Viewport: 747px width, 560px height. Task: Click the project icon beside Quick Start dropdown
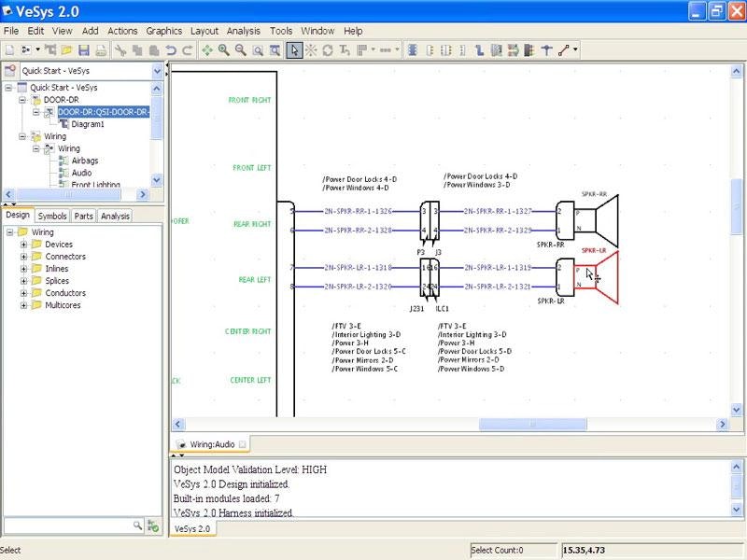pyautogui.click(x=9, y=71)
